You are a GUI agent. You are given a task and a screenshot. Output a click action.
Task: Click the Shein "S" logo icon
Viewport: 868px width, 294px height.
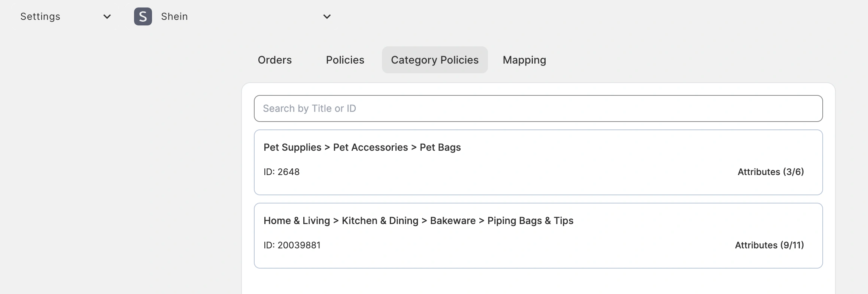(143, 16)
